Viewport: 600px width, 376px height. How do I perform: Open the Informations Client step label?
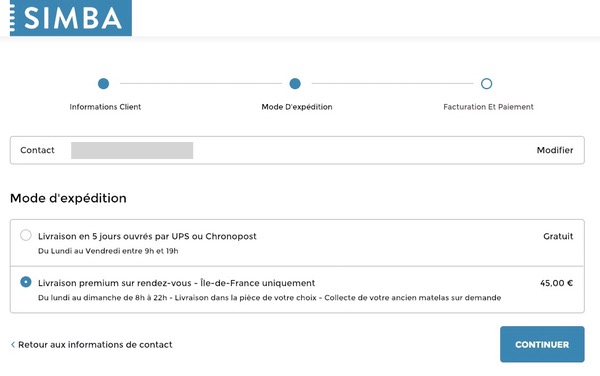pos(105,107)
